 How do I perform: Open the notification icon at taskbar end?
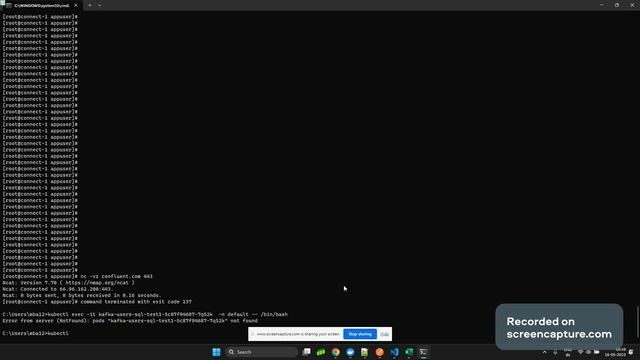coord(631,352)
